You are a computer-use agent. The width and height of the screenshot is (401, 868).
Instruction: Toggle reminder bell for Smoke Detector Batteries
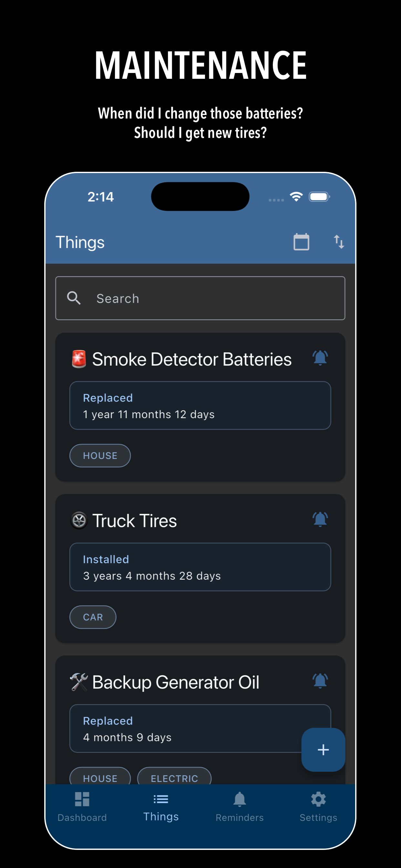(320, 358)
